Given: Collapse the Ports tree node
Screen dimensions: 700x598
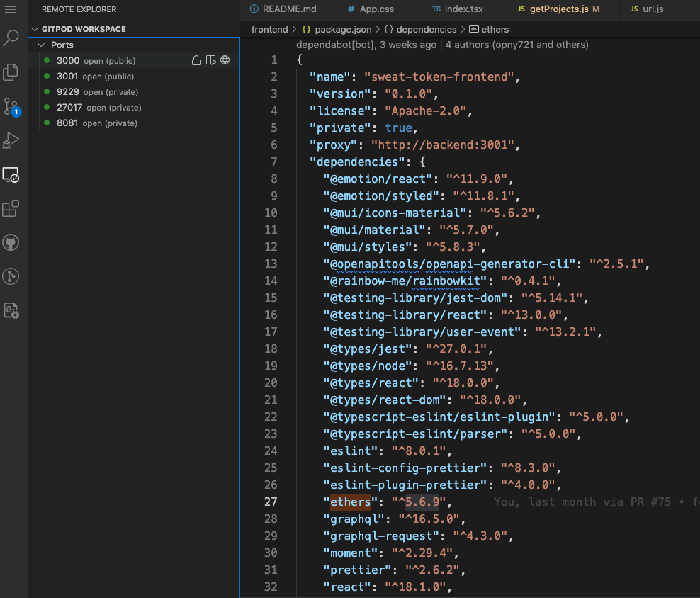Looking at the screenshot, I should click(x=41, y=45).
